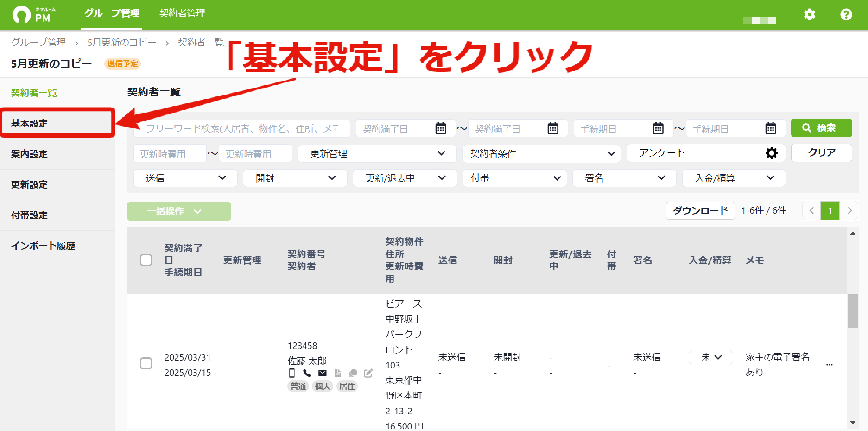This screenshot has height=431, width=868.
Task: Click the user account name block
Action: (760, 20)
